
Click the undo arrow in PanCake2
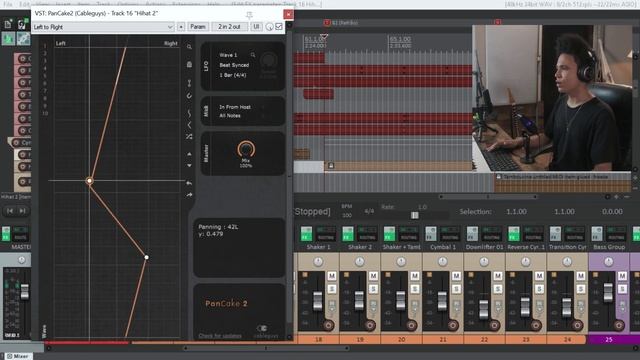(189, 183)
